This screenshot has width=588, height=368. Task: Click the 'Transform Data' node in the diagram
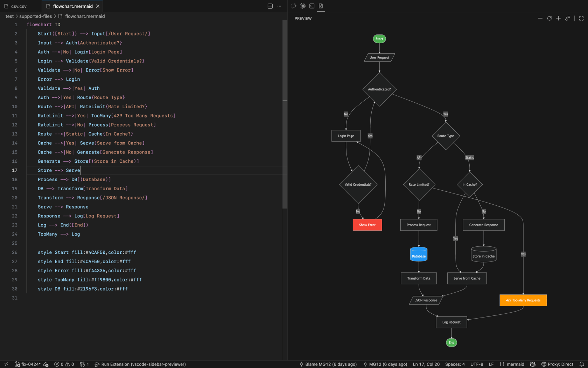coord(419,278)
